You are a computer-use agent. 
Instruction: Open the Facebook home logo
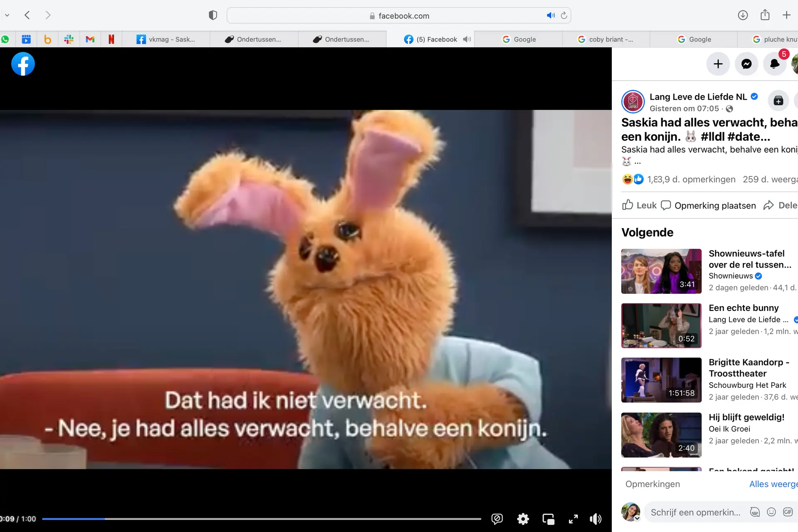pyautogui.click(x=23, y=64)
